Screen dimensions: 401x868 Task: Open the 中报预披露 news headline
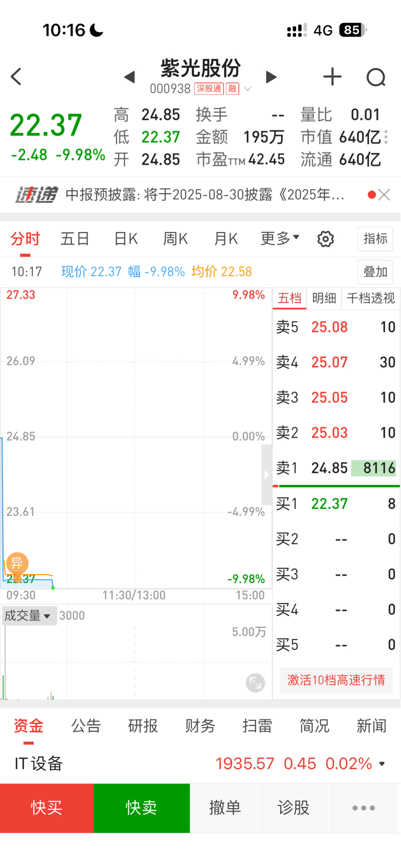pyautogui.click(x=205, y=194)
